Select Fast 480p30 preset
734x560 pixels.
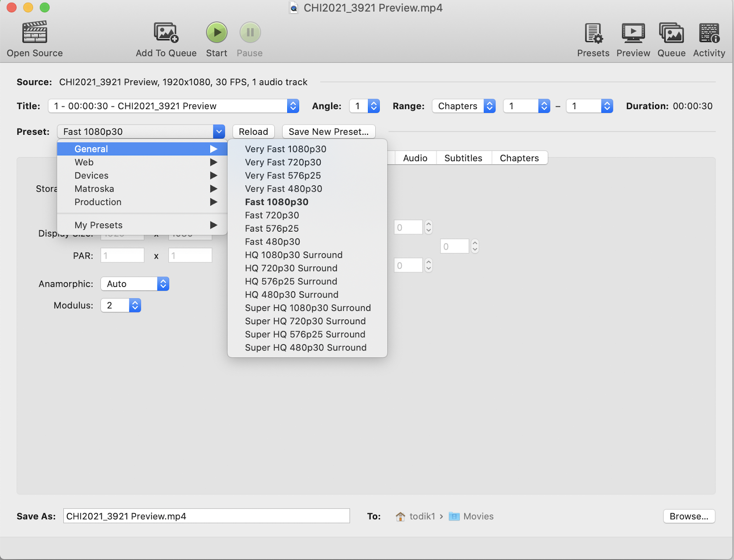tap(307, 242)
